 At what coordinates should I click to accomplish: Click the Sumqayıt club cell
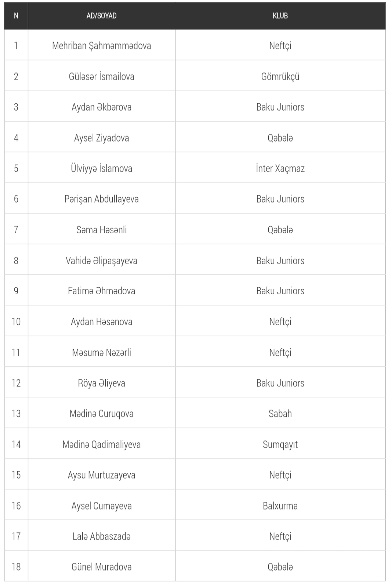(280, 444)
